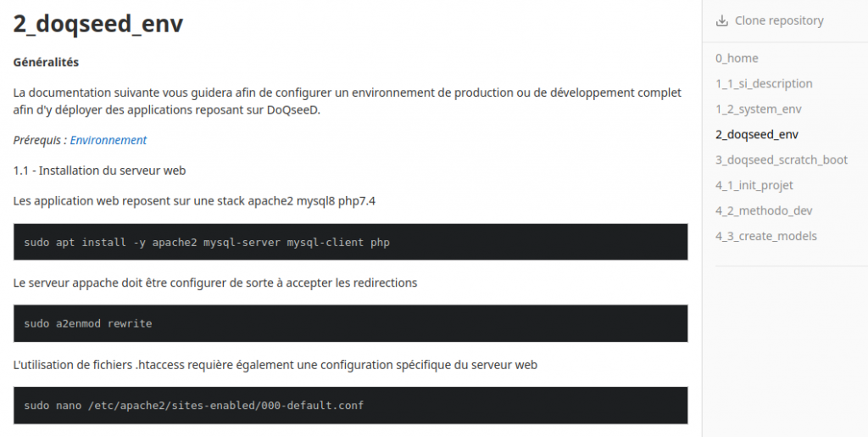
Task: Click the Généralités bold heading
Action: click(x=46, y=62)
